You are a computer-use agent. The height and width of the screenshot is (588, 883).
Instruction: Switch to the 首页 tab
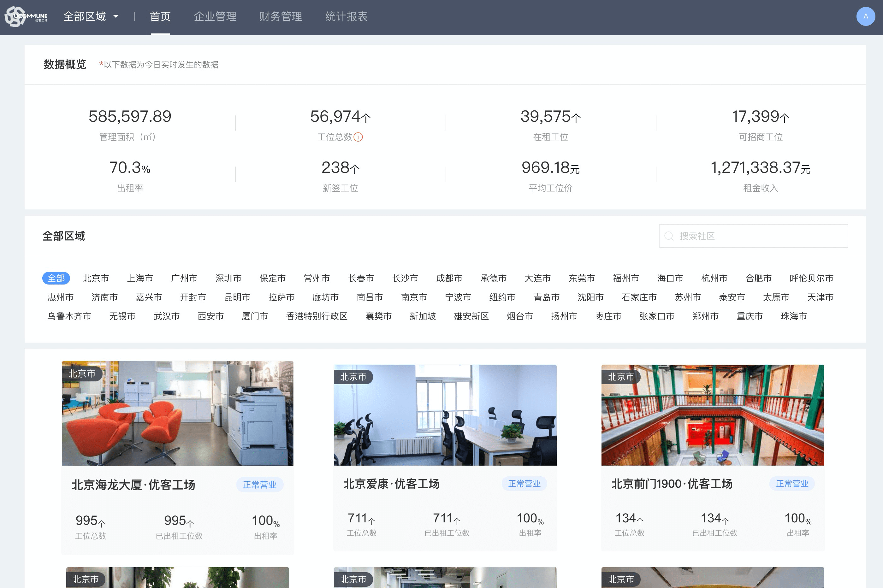click(x=160, y=16)
